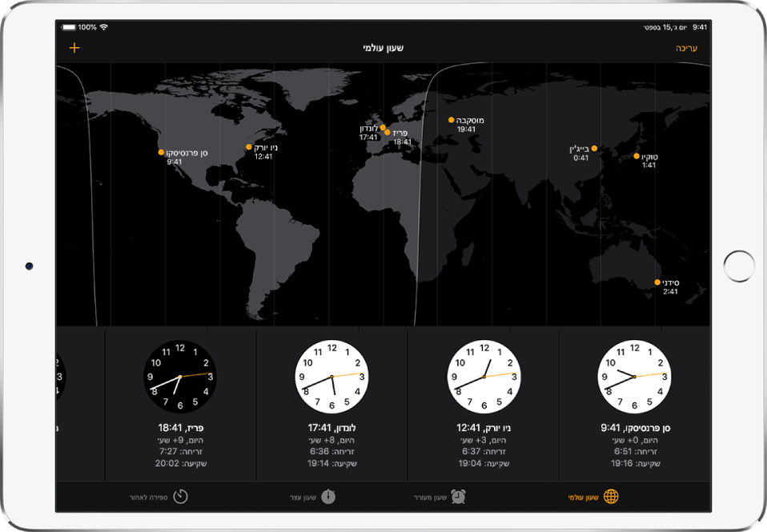Tap the Tokyo marker on map
This screenshot has width=767, height=532.
point(636,156)
